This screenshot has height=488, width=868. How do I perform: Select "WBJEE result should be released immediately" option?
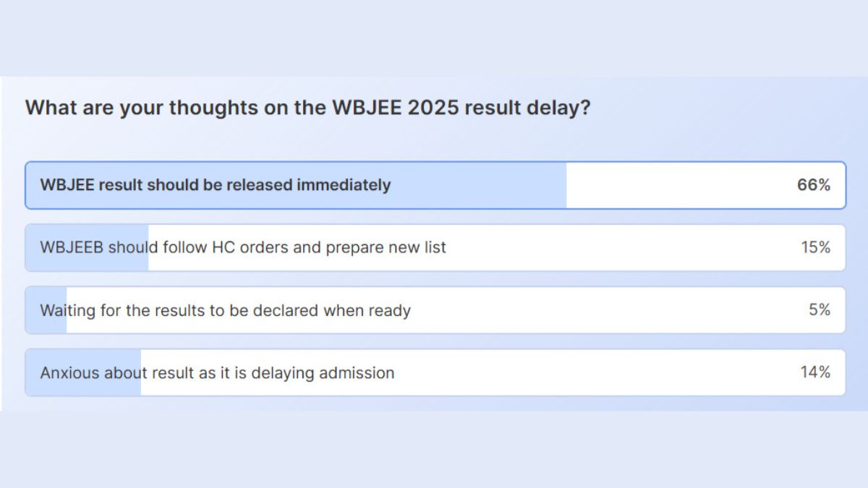point(215,185)
